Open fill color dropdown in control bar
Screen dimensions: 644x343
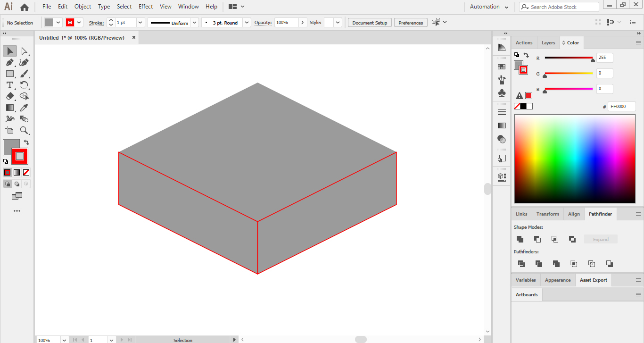(x=58, y=22)
